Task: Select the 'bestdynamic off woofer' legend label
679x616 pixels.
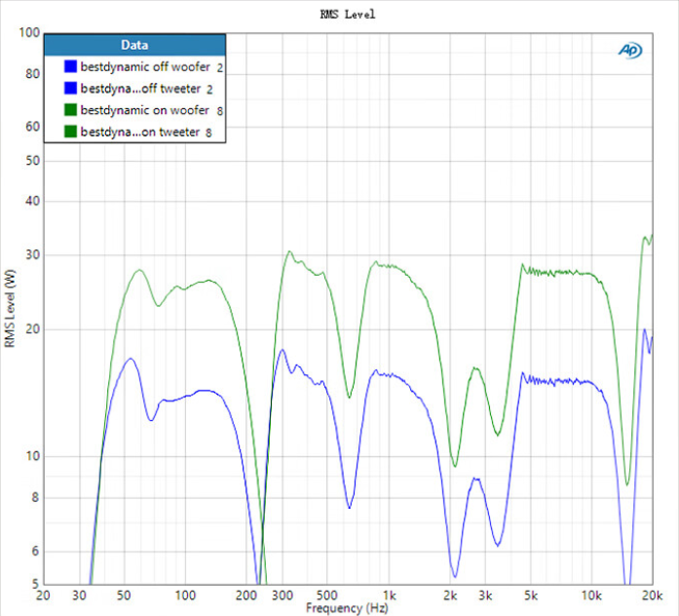Action: 145,67
